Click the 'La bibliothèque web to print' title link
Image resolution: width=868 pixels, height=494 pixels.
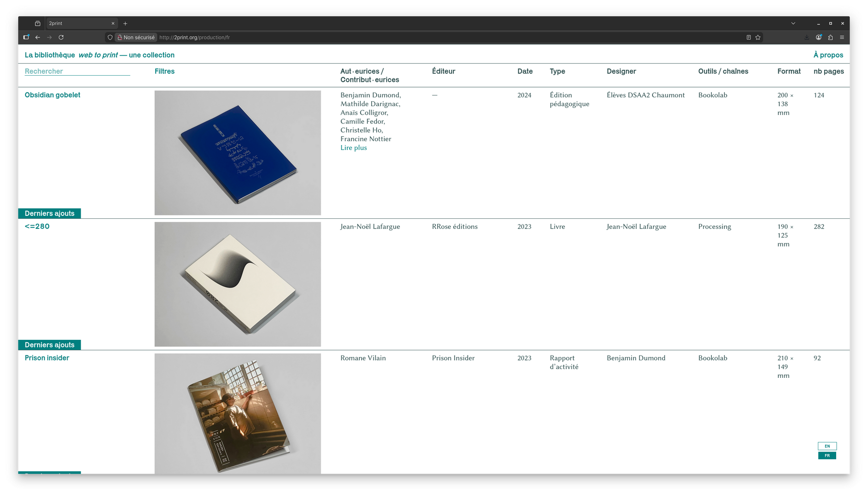point(99,55)
